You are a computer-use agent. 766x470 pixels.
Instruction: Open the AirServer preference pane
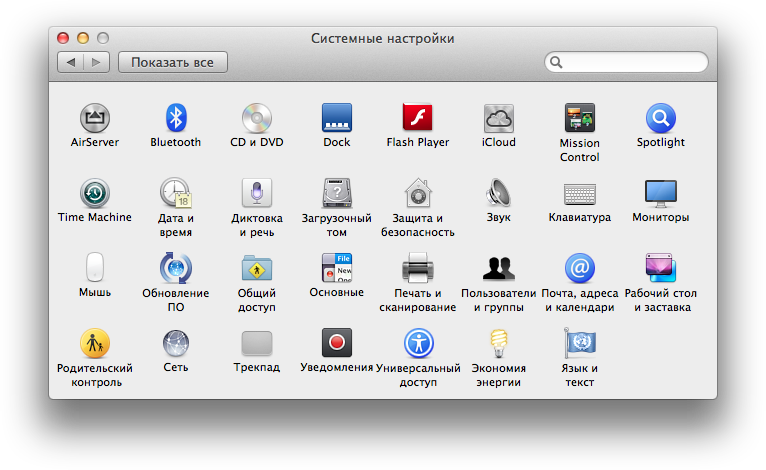click(95, 118)
